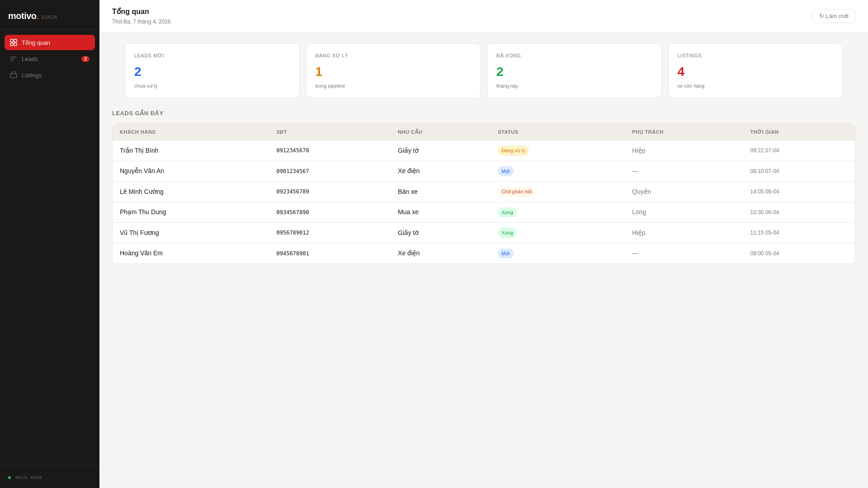The height and width of the screenshot is (488, 868).
Task: Click Xong badge in Phạm Thu Dung row
Action: (x=507, y=212)
